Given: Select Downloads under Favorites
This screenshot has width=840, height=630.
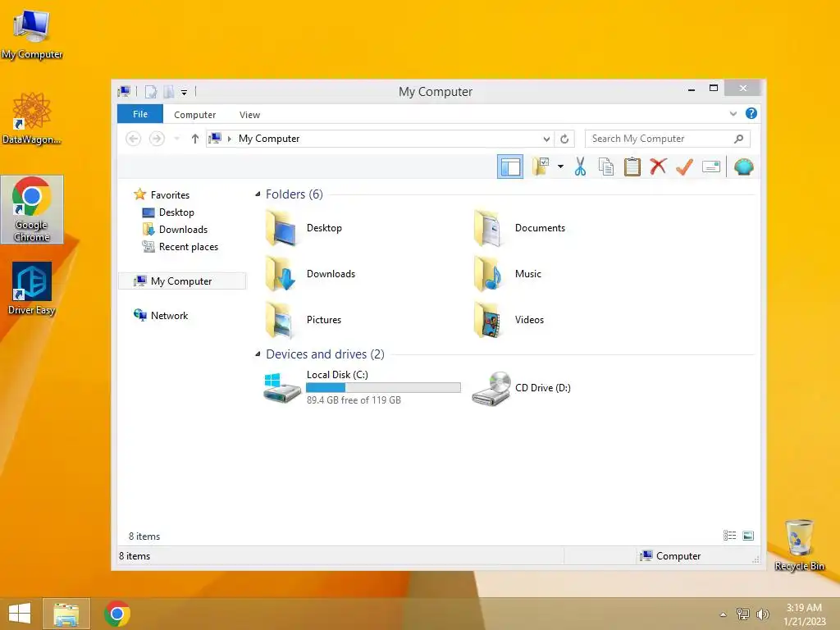Looking at the screenshot, I should (183, 230).
